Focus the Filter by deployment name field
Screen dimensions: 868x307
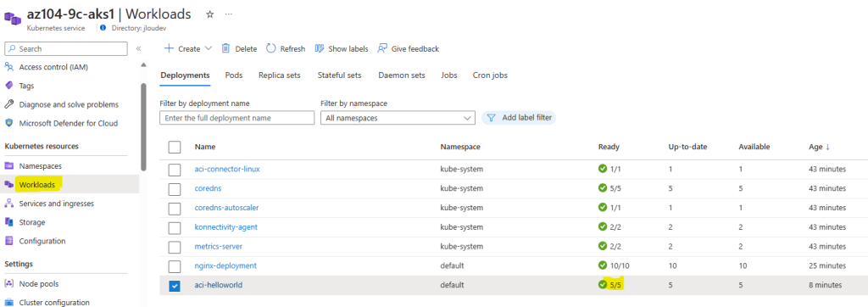tap(237, 118)
